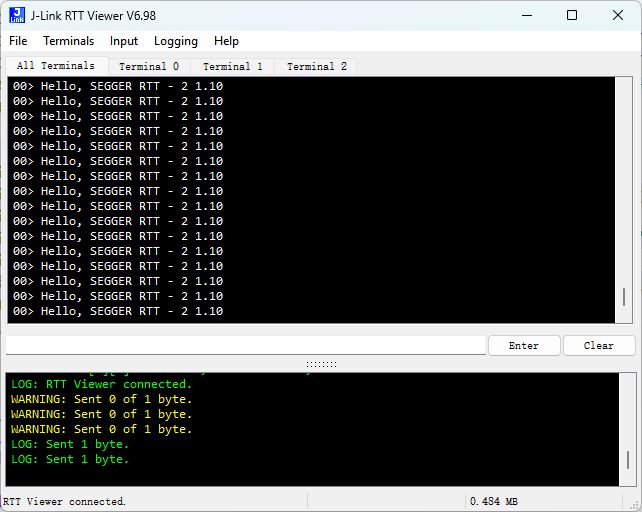Click the last 'LOG: Sent 1 byte.' line
Screen dimensions: 642x512
tap(70, 459)
